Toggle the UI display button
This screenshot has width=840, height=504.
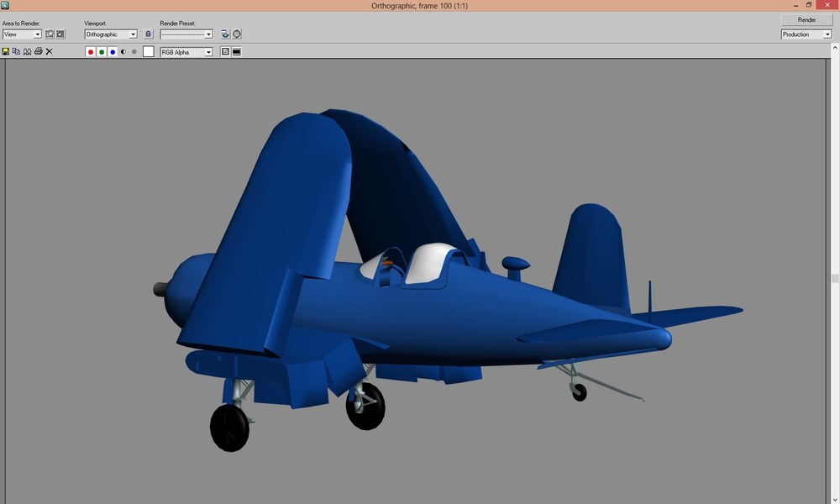point(236,51)
